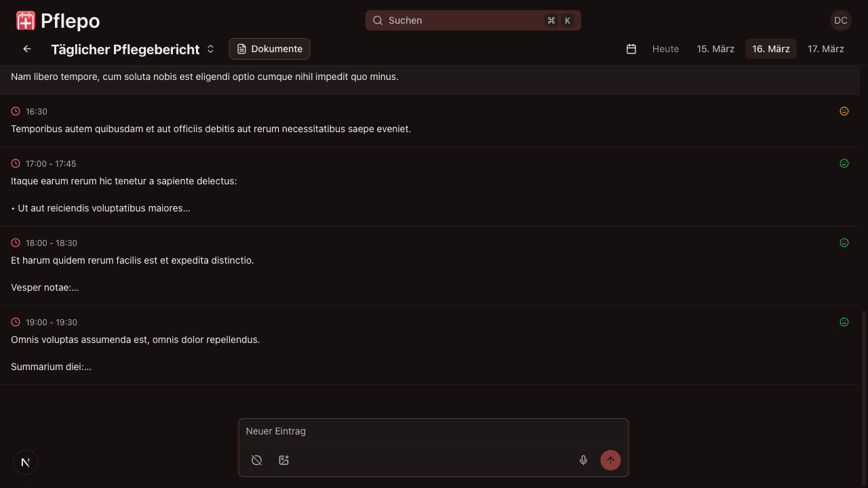This screenshot has width=868, height=488.
Task: Open the DC user avatar menu
Action: tap(841, 20)
